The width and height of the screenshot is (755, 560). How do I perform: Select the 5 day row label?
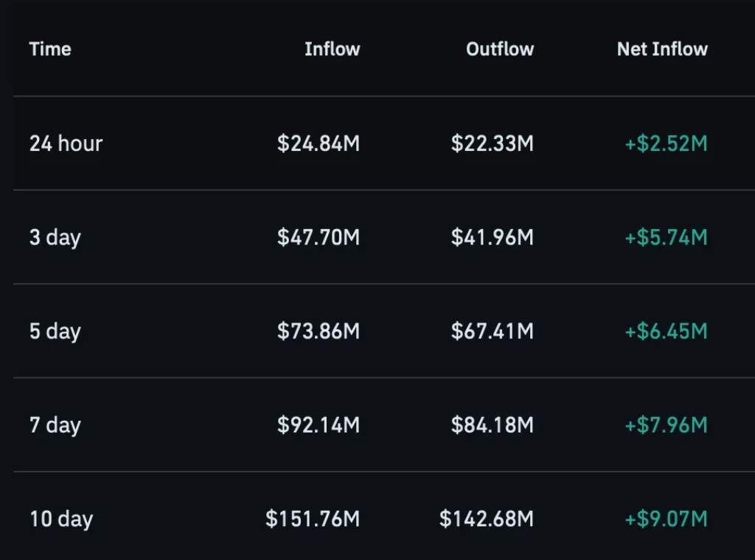(55, 332)
